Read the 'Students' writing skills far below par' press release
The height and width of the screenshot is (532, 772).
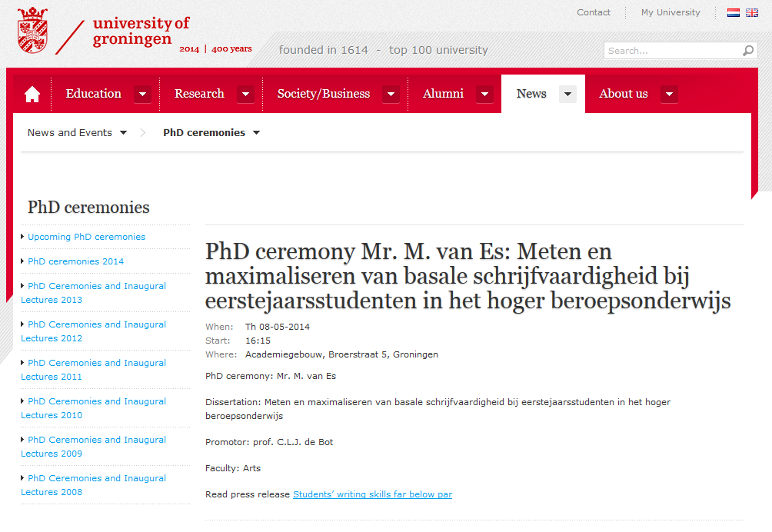pos(372,494)
